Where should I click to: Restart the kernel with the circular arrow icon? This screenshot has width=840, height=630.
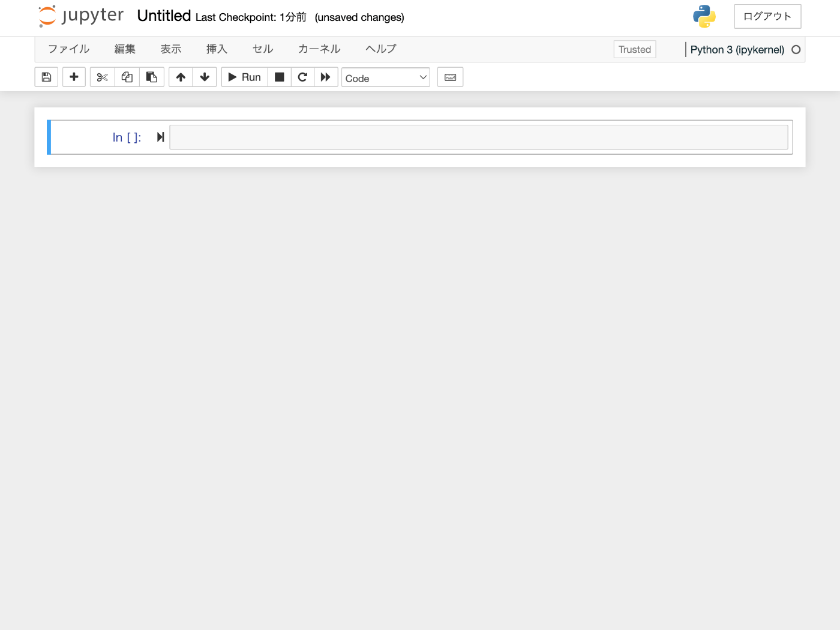302,77
